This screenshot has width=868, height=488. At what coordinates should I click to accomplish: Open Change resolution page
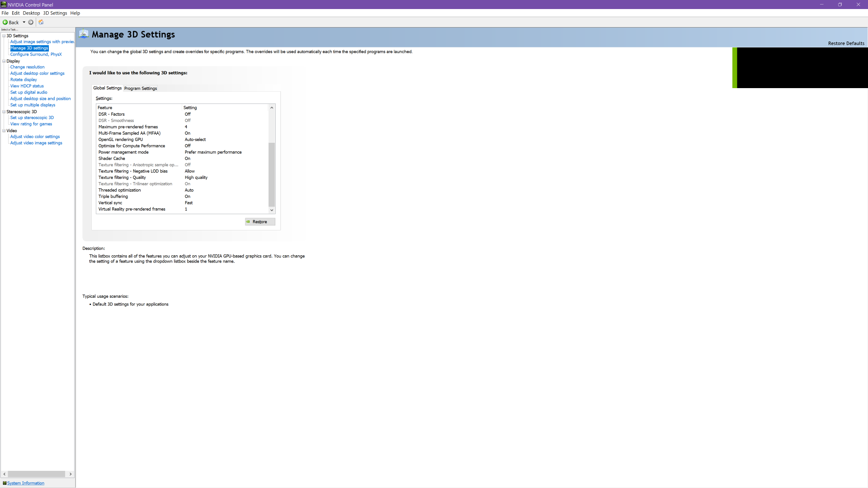(28, 67)
